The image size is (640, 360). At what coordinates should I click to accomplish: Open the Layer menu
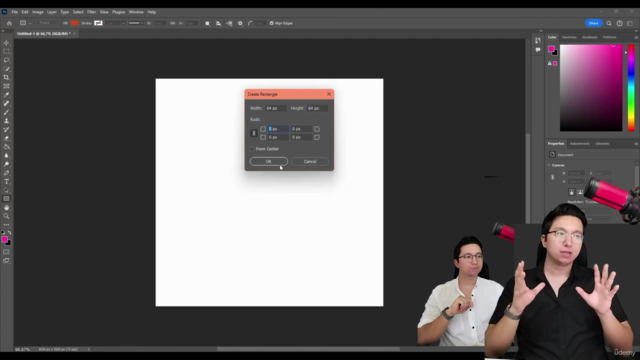(52, 12)
